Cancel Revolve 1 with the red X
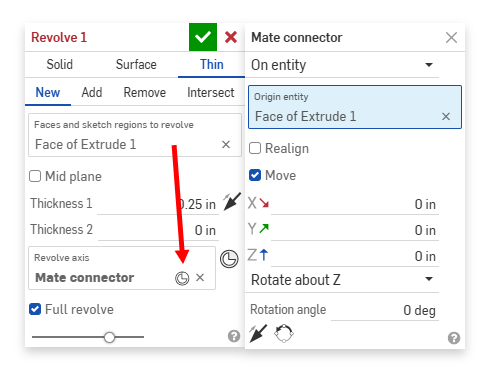This screenshot has width=491, height=373. click(231, 37)
